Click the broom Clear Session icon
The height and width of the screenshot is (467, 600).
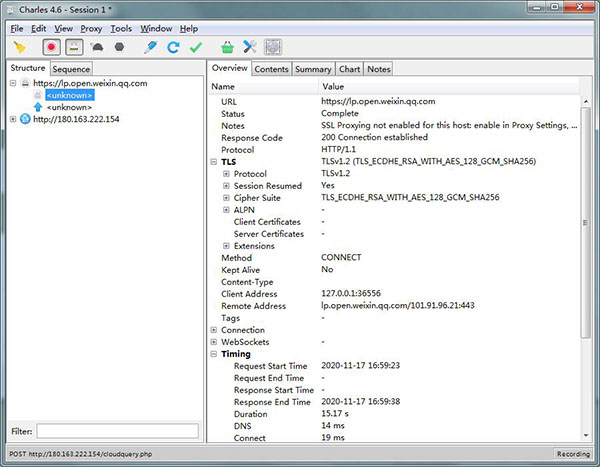(19, 47)
